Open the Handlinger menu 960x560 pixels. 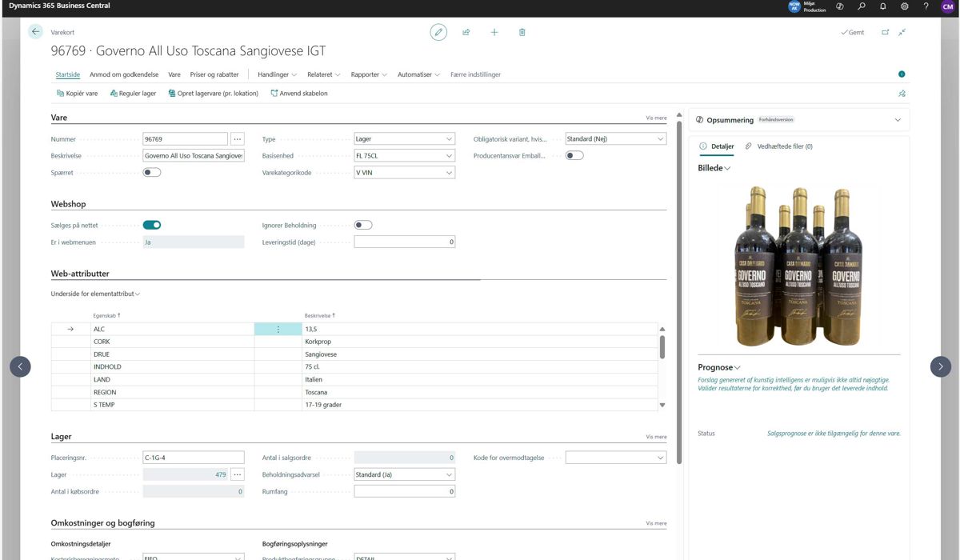click(x=278, y=74)
